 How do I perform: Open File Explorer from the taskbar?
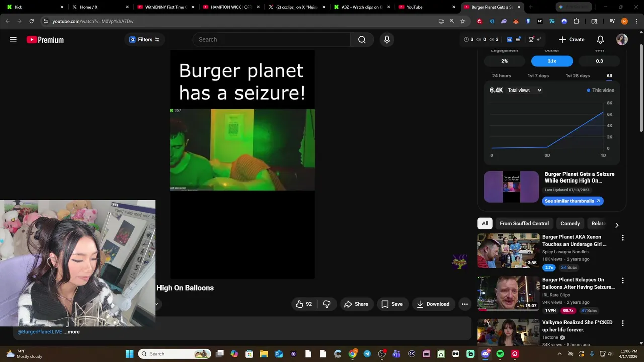pyautogui.click(x=264, y=354)
